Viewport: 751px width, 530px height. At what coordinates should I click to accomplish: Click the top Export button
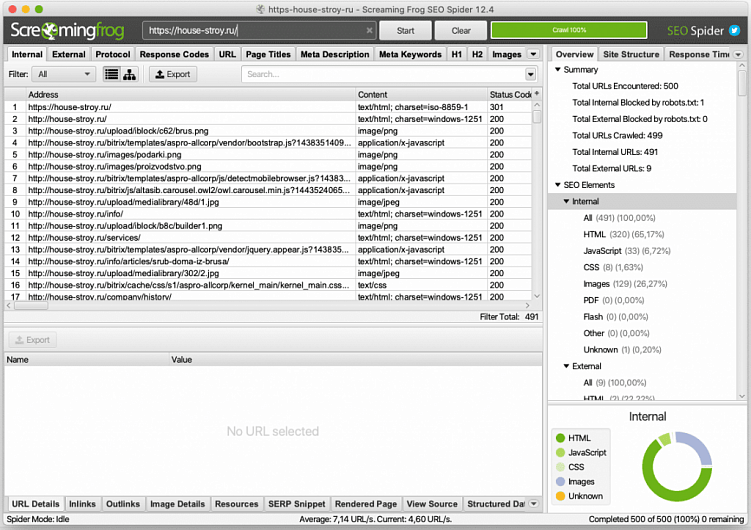tap(173, 74)
